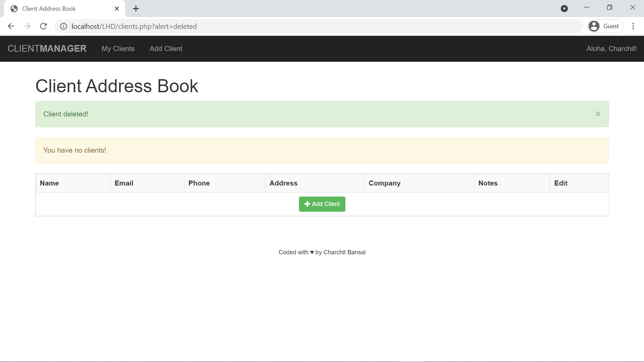
Task: Click the green Add Client button
Action: 322,204
